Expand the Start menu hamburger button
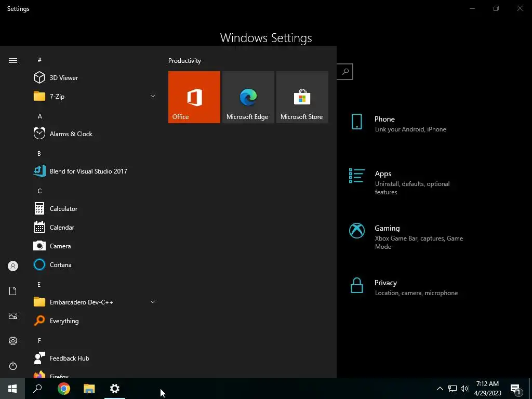 click(x=13, y=60)
